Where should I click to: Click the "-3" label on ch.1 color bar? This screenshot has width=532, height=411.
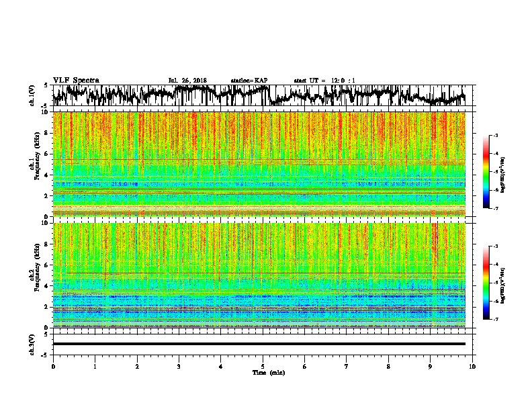495,136
